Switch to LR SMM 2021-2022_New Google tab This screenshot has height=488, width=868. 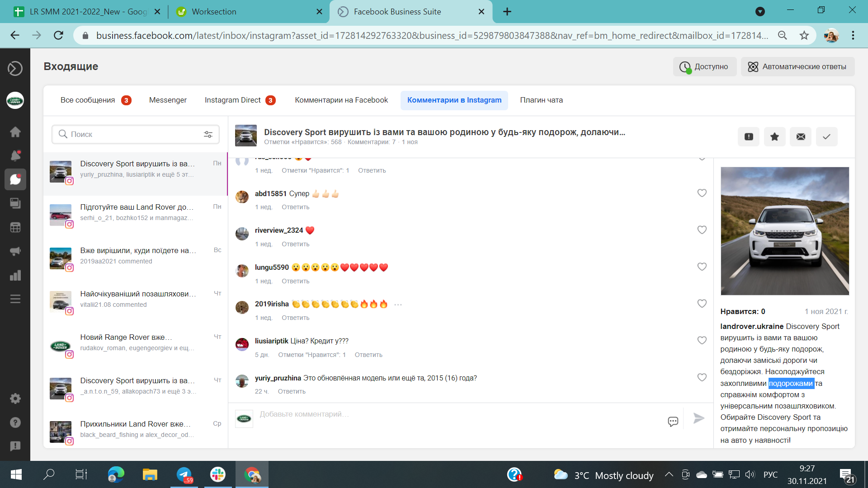tap(86, 12)
